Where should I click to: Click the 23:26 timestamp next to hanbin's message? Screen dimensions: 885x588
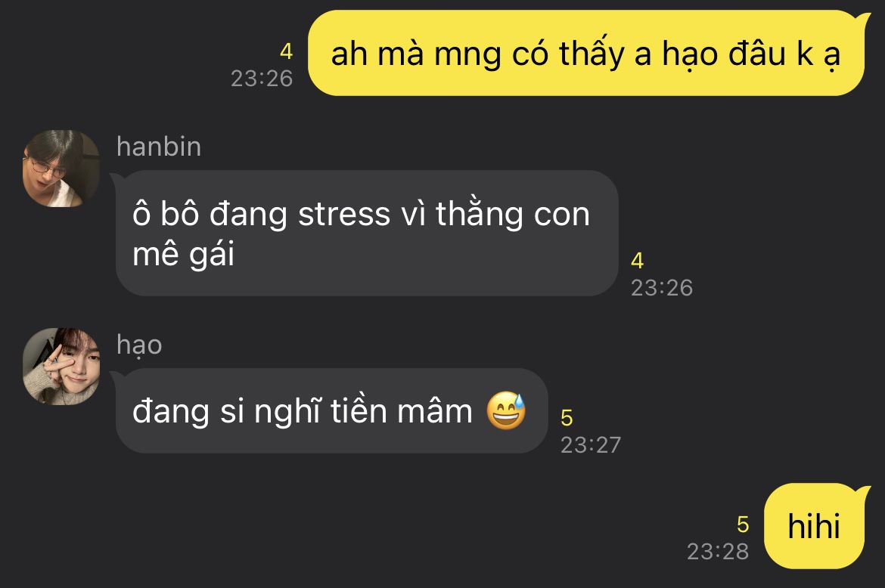click(662, 287)
